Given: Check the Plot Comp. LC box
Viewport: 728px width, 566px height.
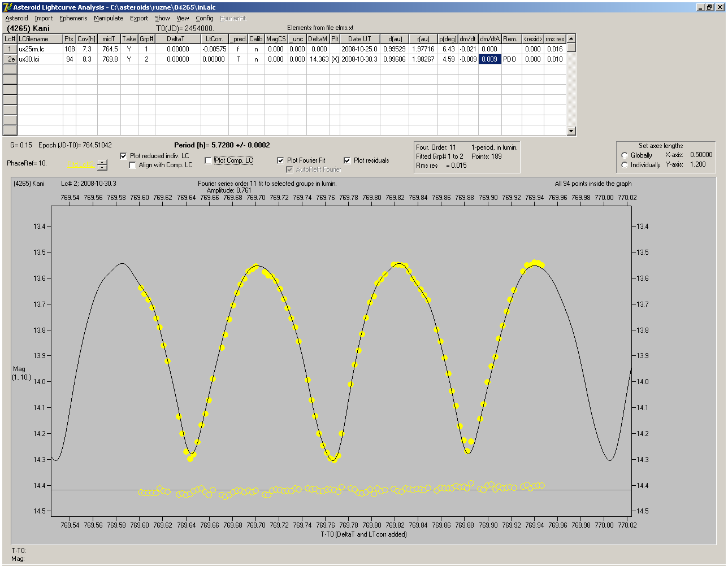Looking at the screenshot, I should 208,160.
